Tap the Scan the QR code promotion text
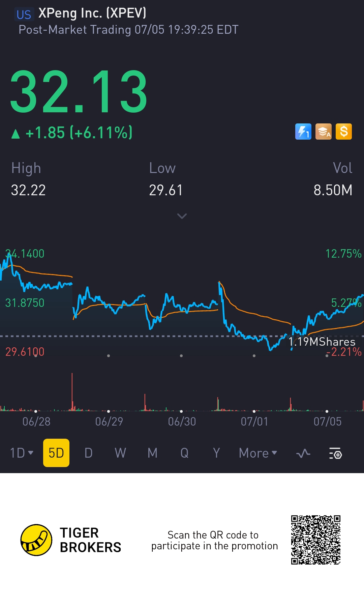Viewport: 364px width, 607px height. pyautogui.click(x=214, y=540)
